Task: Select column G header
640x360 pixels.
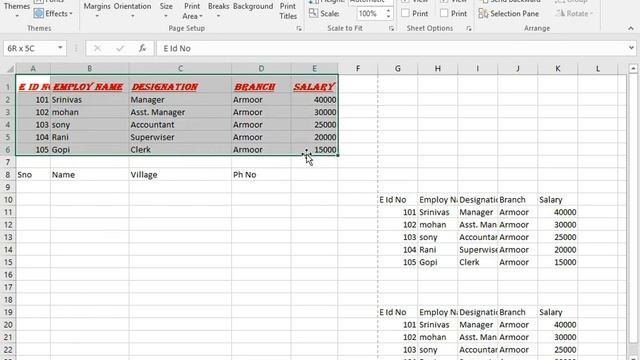Action: click(x=398, y=69)
